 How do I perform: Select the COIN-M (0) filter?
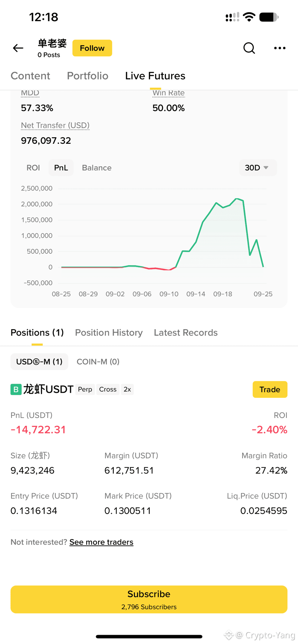coord(98,362)
